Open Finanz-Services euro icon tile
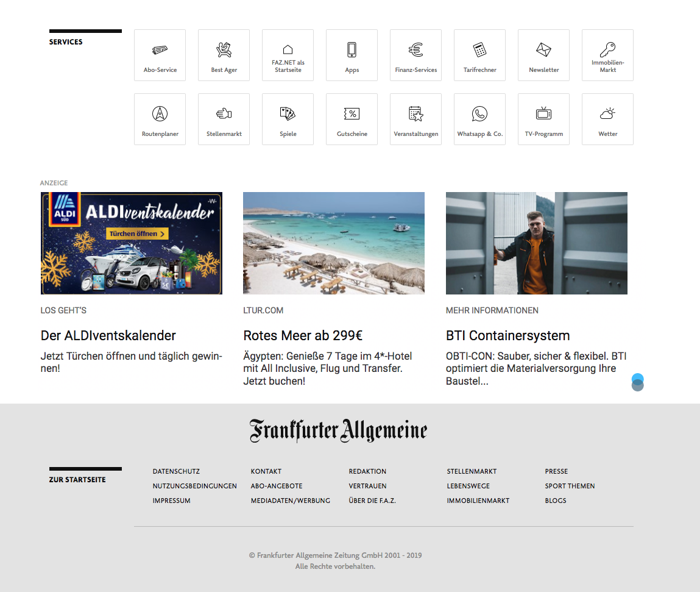Viewport: 700px width, 592px height. [415, 55]
